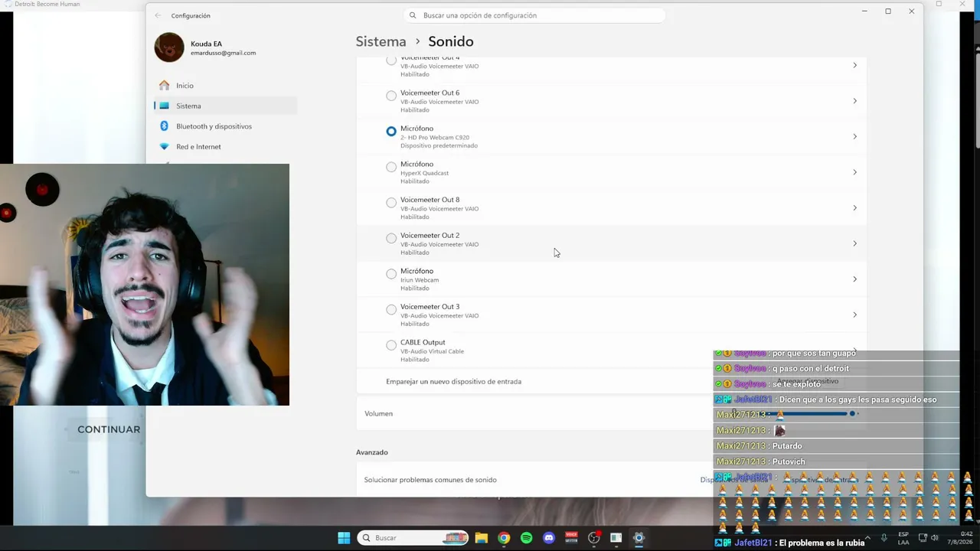Image resolution: width=980 pixels, height=551 pixels.
Task: Switch to the Settings gear taskbar icon
Action: [639, 538]
